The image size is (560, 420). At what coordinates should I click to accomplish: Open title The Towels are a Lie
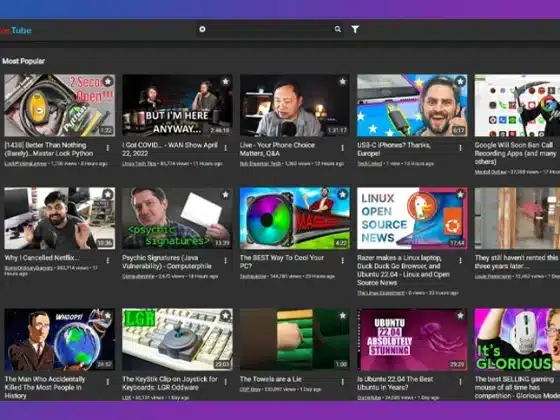pos(271,379)
